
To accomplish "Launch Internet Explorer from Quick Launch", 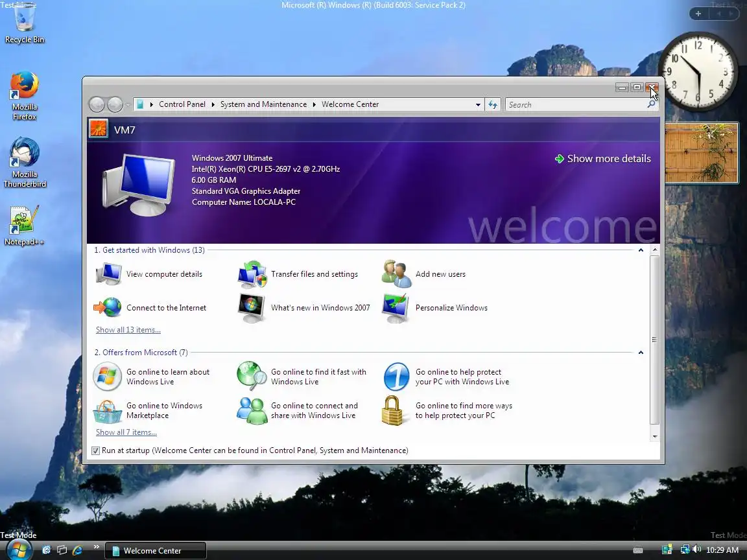I will [x=77, y=550].
